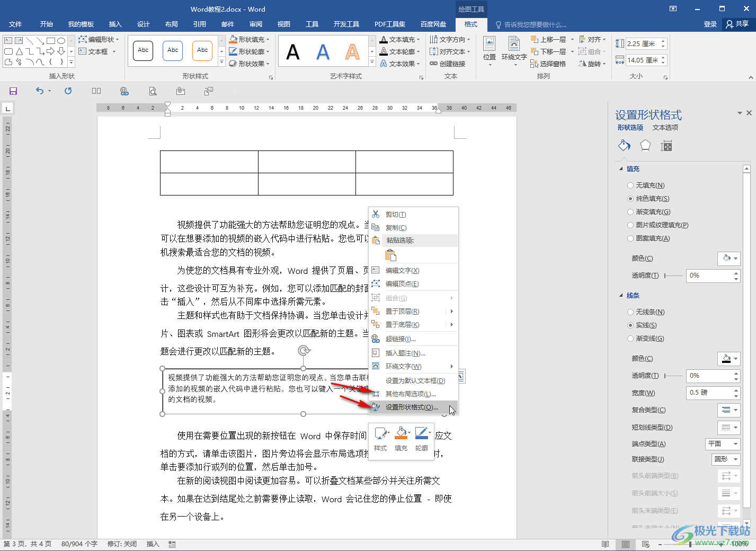
Task: Select Solid line (实线) radio option
Action: coord(642,325)
